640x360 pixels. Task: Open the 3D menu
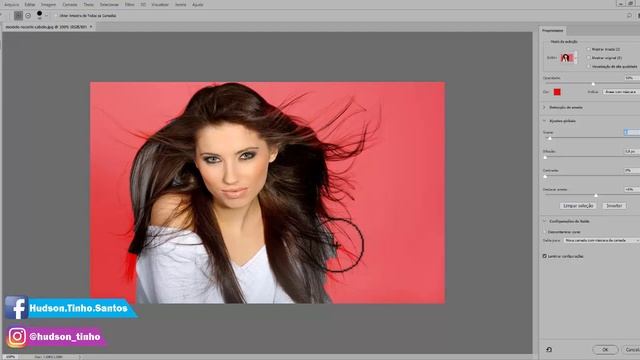click(143, 4)
